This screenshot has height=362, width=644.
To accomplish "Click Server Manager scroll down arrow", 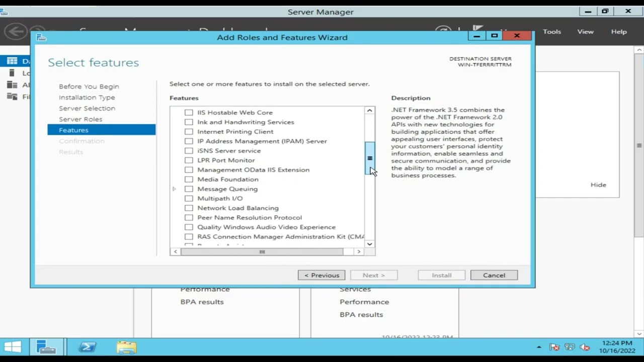I will (639, 333).
